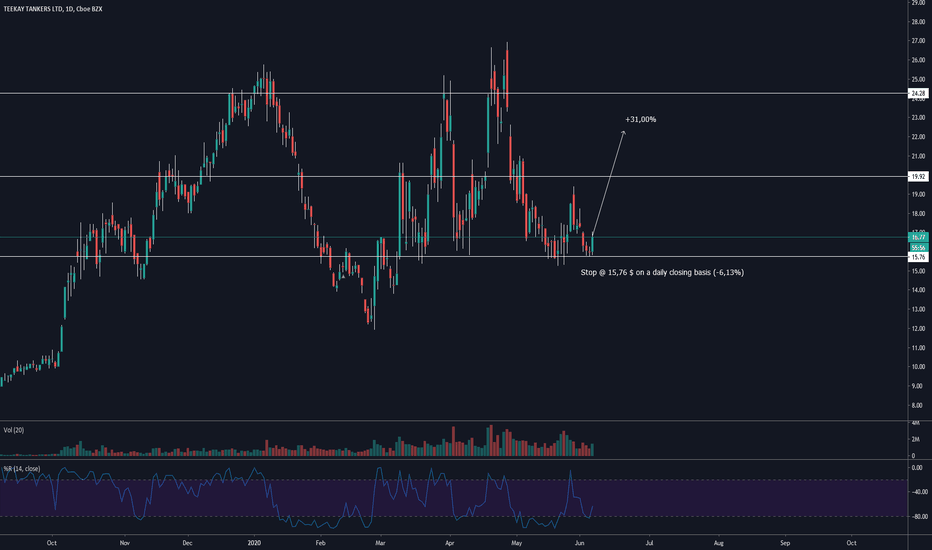Click the Aug label on time axis
This screenshot has height=550, width=932.
[719, 543]
